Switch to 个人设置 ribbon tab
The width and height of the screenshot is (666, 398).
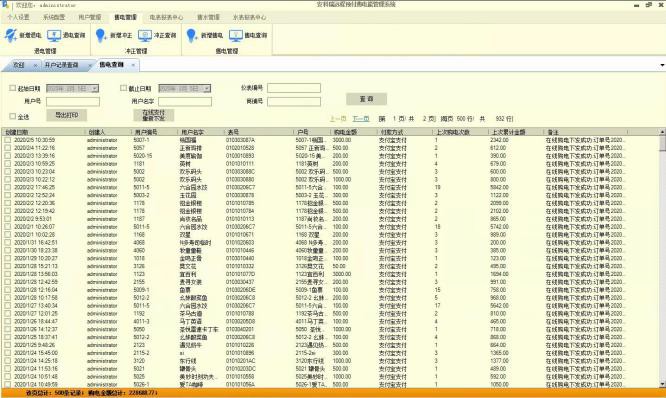[x=18, y=17]
